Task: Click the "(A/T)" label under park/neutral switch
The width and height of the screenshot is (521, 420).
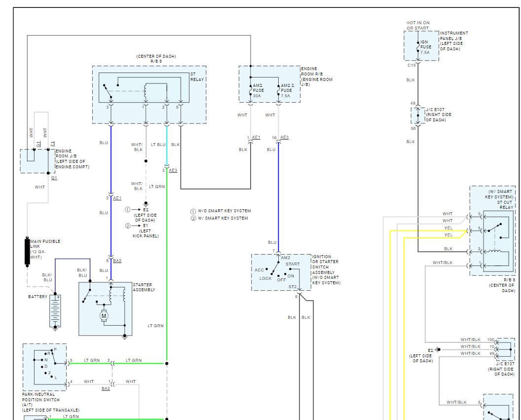Action: [27, 405]
